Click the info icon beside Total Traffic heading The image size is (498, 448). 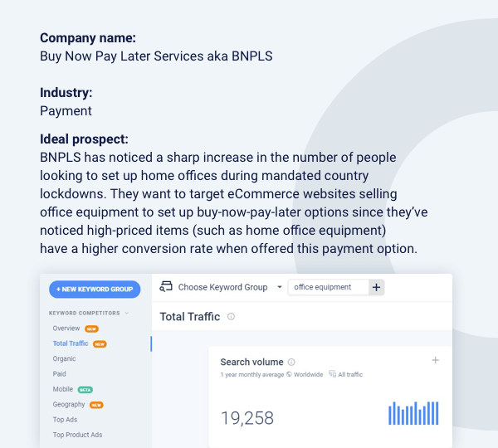point(231,316)
